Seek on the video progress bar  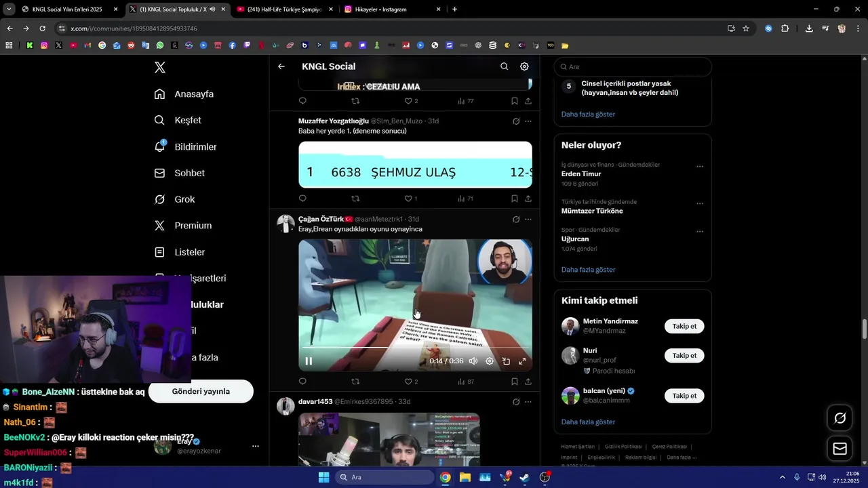click(x=415, y=348)
